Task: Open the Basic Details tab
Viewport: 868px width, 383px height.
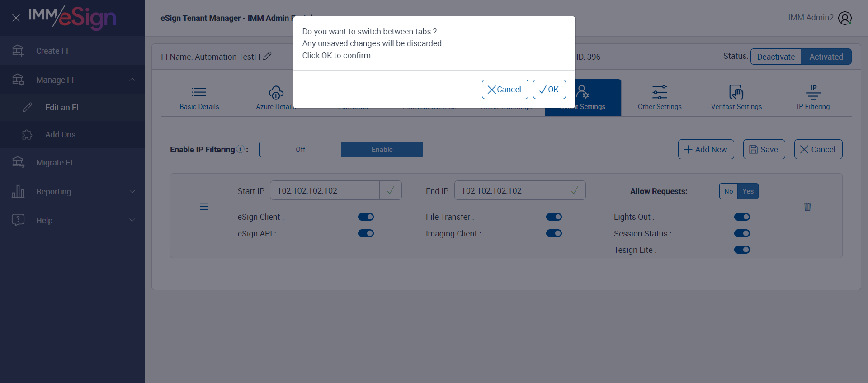Action: (x=199, y=98)
